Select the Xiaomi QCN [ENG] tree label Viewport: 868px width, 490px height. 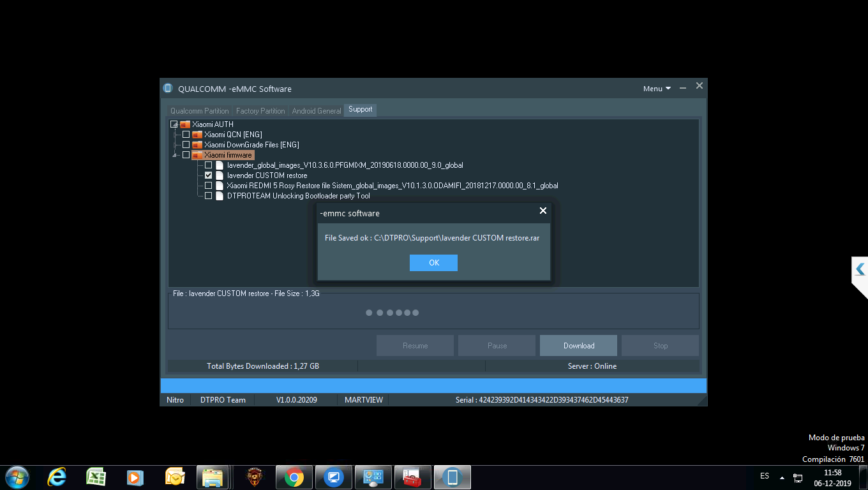tap(233, 135)
